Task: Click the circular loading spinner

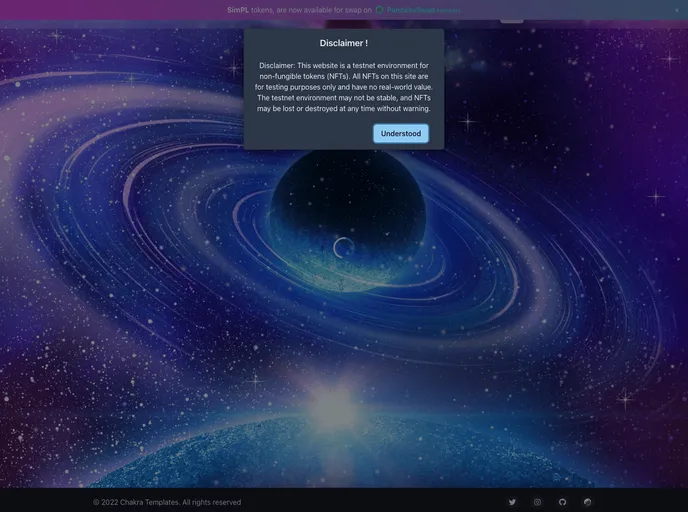Action: click(343, 246)
